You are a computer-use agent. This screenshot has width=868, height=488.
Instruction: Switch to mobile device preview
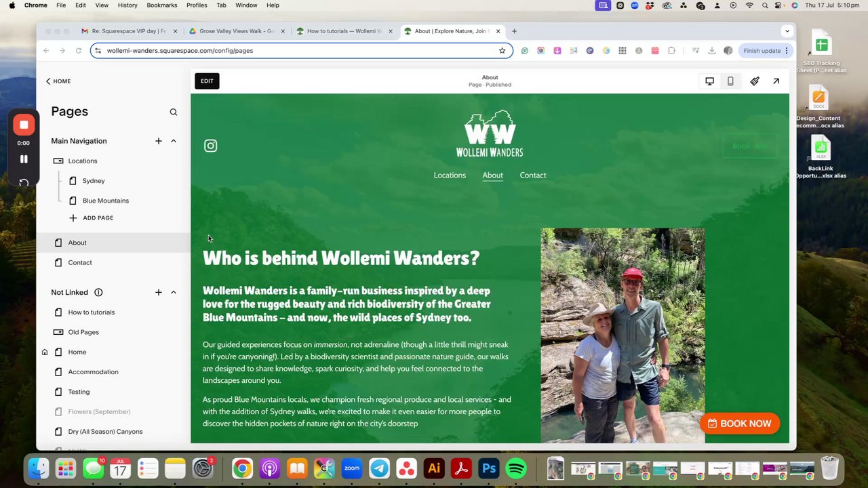(x=730, y=81)
